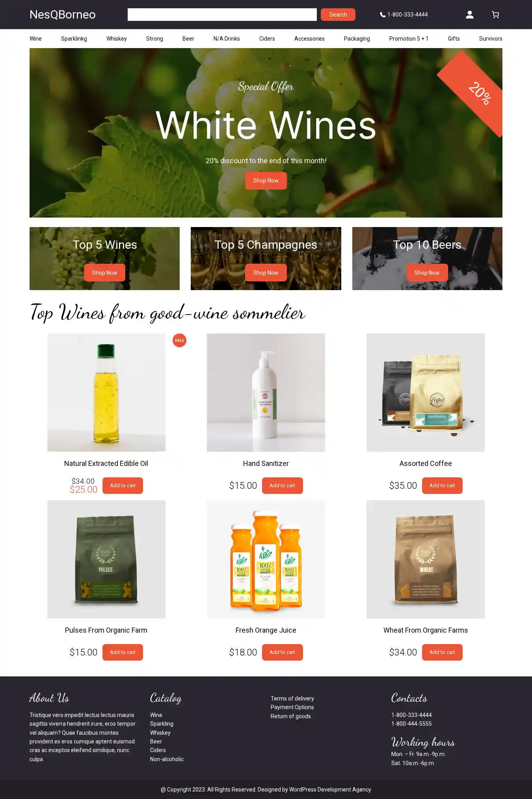Open the shopping cart icon
The width and height of the screenshot is (532, 799).
(x=495, y=15)
